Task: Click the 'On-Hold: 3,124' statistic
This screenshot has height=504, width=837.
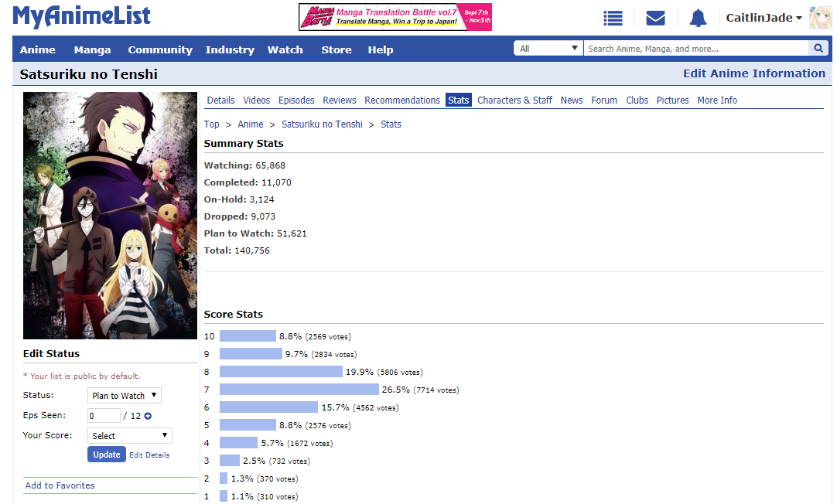Action: tap(239, 199)
